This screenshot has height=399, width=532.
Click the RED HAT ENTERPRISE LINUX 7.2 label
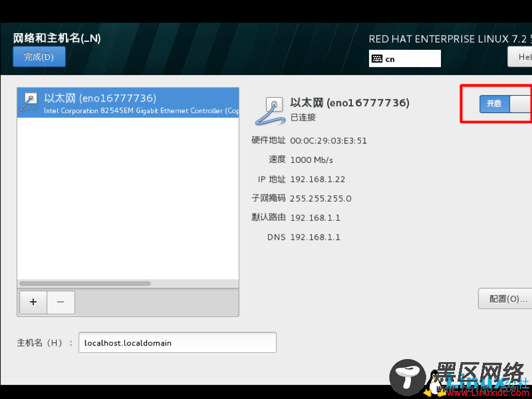pos(450,39)
